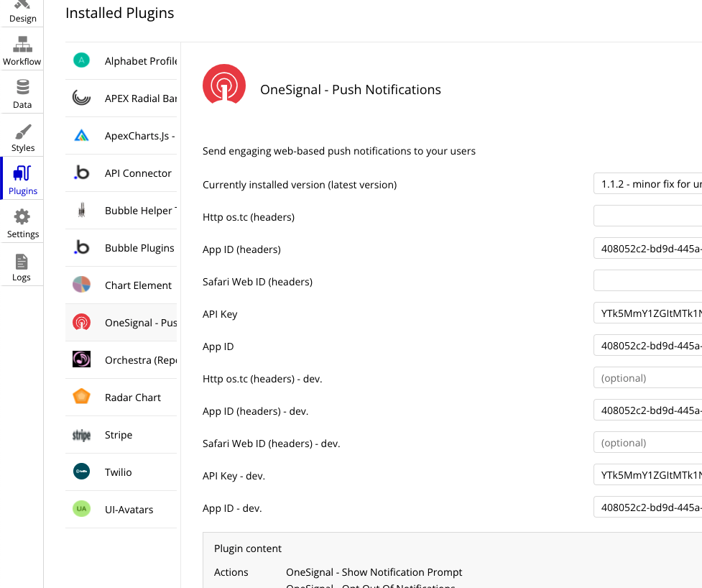This screenshot has width=702, height=588.
Task: Open the Styles brush icon
Action: pos(22,132)
